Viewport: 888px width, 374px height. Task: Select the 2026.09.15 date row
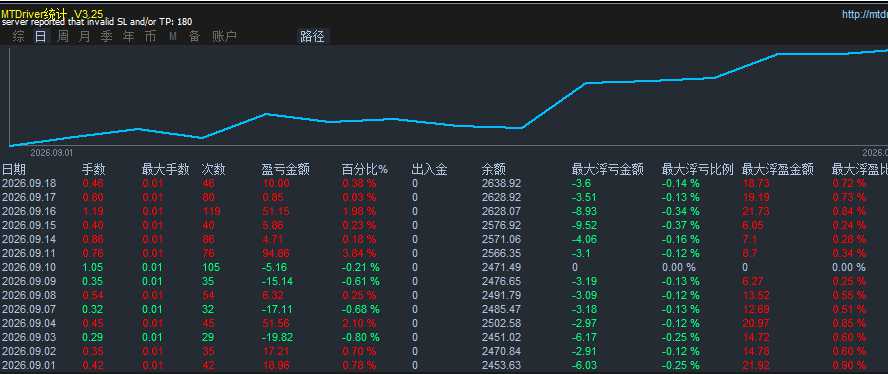click(29, 226)
